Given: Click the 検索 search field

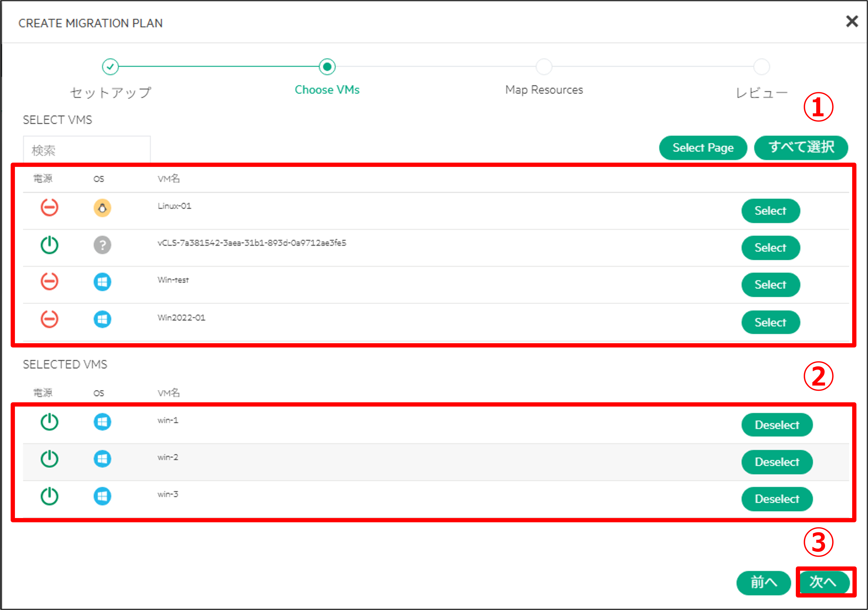Looking at the screenshot, I should click(x=86, y=150).
